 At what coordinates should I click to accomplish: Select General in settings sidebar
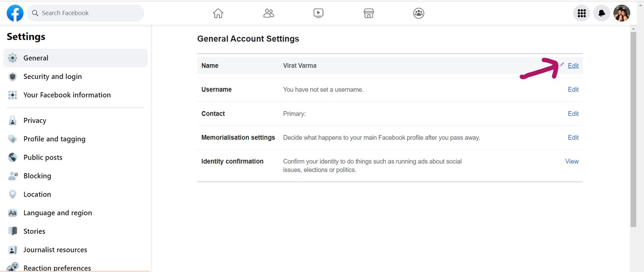76,58
